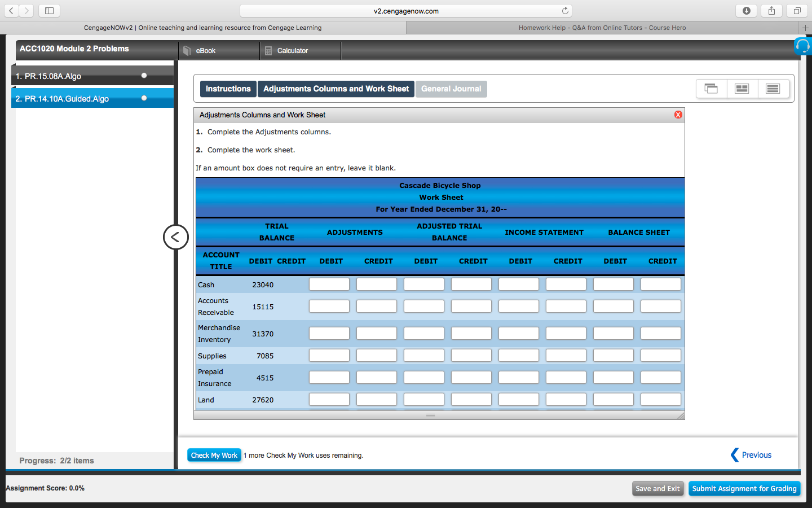Click the Prepaid Insurance adjustments credit box
The width and height of the screenshot is (812, 508).
(x=377, y=378)
